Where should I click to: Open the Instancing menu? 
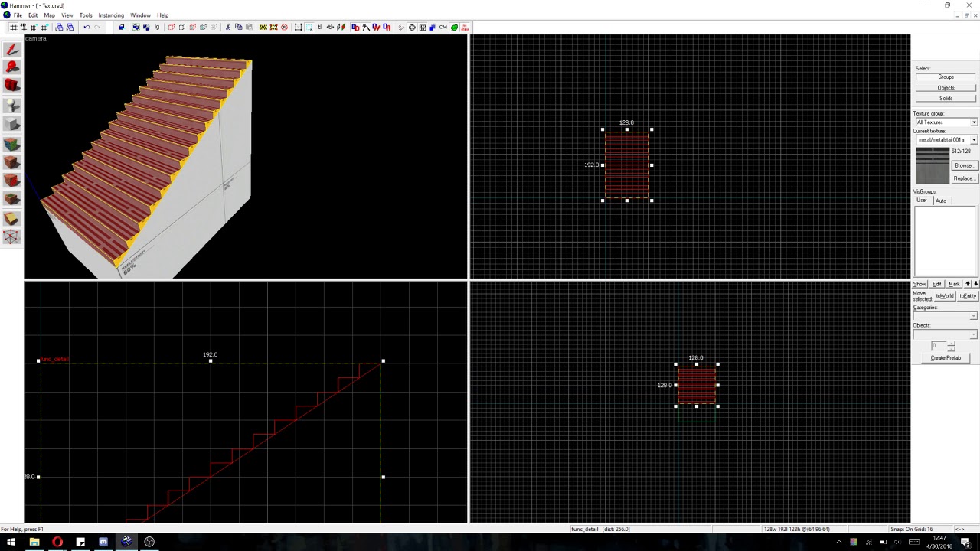pos(111,15)
